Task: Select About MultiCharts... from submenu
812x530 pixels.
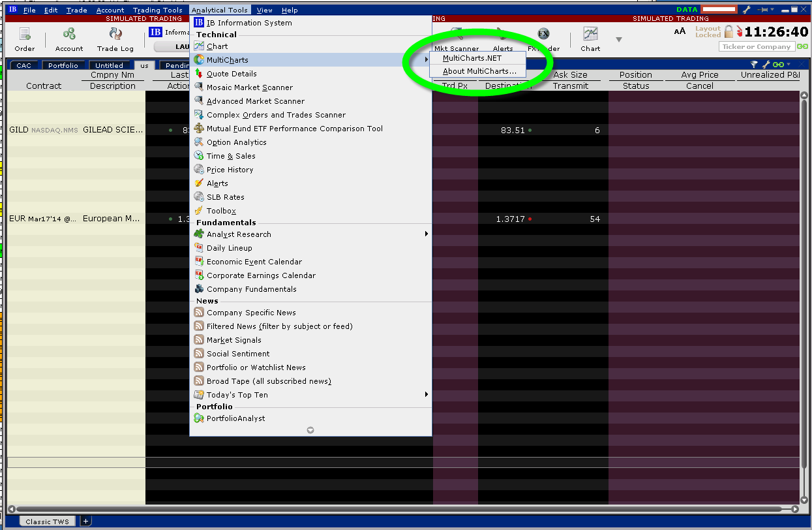Action: (478, 71)
